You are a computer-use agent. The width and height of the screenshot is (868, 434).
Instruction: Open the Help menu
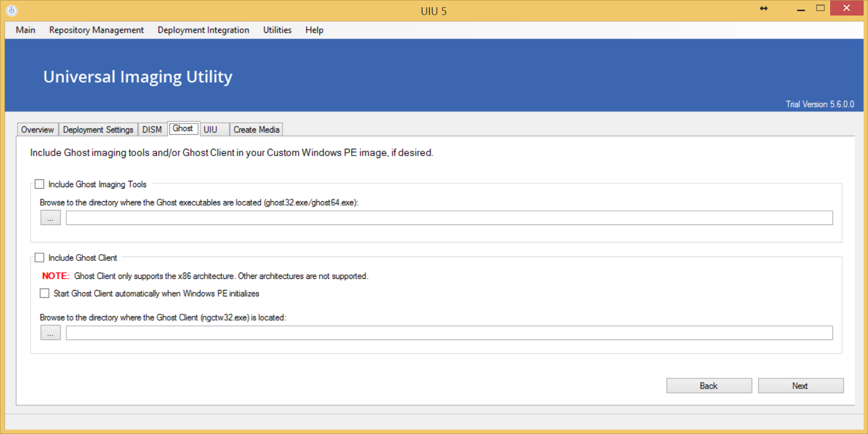tap(314, 30)
